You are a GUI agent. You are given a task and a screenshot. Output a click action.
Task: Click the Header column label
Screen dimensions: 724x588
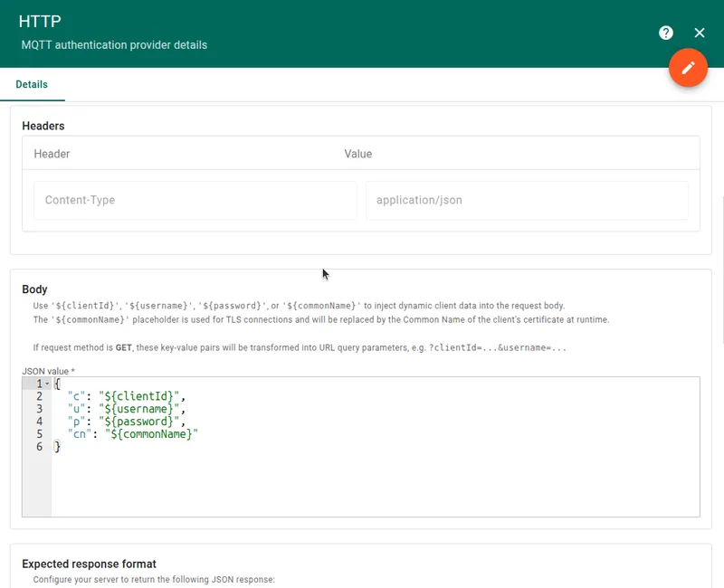(x=52, y=154)
